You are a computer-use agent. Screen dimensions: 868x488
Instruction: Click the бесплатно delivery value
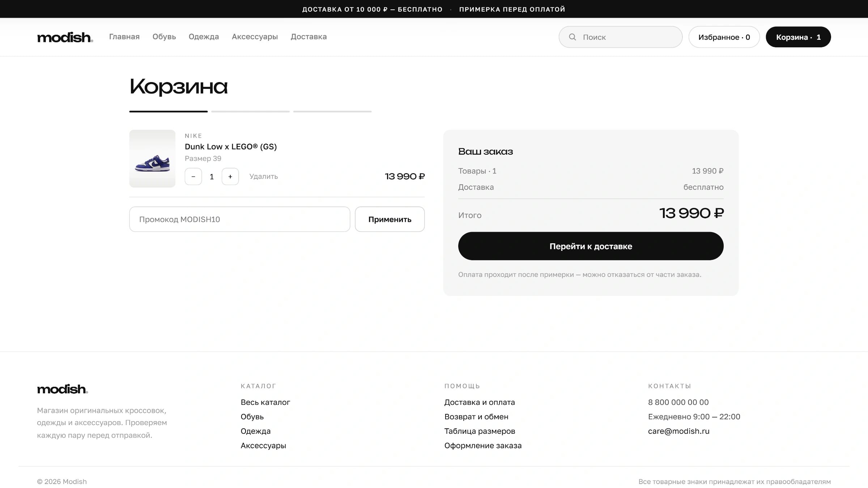pyautogui.click(x=703, y=187)
